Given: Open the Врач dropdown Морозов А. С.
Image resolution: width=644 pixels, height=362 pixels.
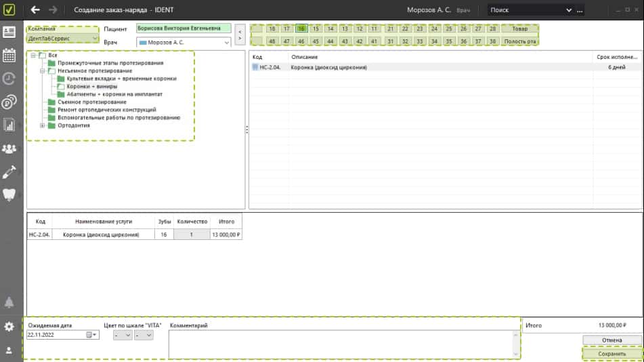Looking at the screenshot, I should click(x=184, y=42).
